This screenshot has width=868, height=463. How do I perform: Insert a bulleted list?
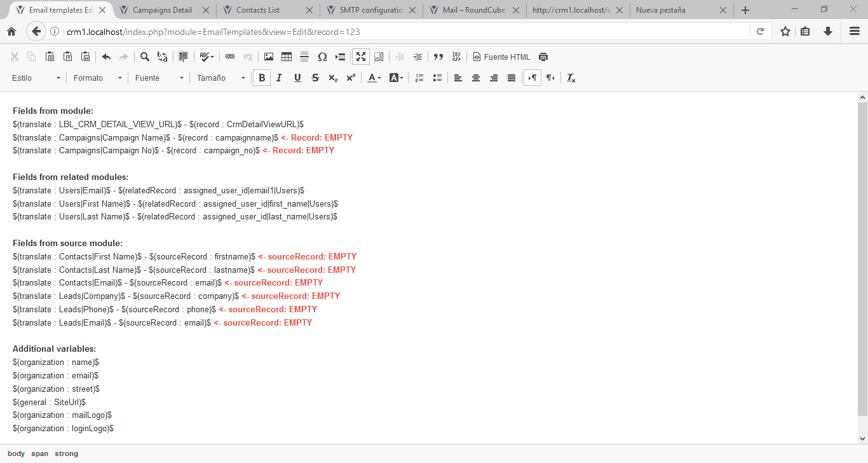point(437,78)
